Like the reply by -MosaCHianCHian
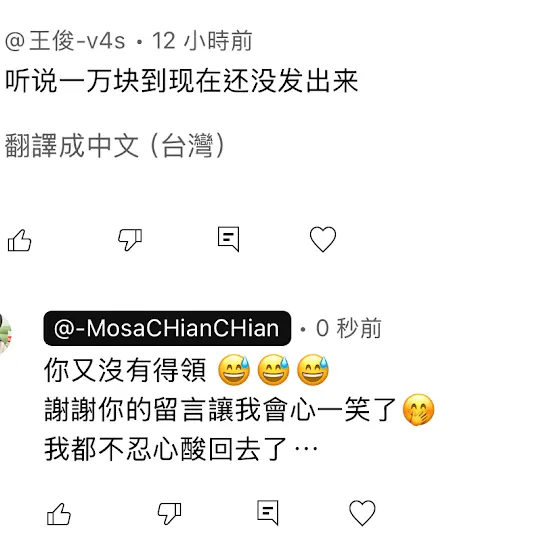This screenshot has width=560, height=560. pos(59,514)
